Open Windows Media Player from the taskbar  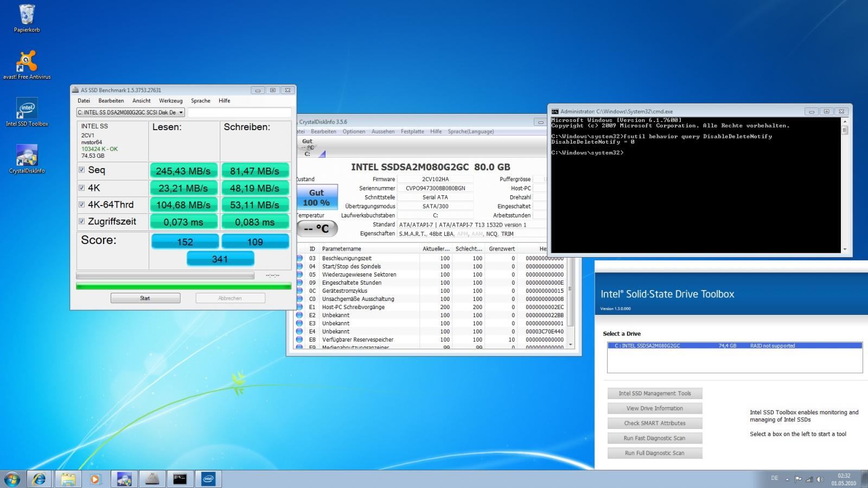[95, 479]
